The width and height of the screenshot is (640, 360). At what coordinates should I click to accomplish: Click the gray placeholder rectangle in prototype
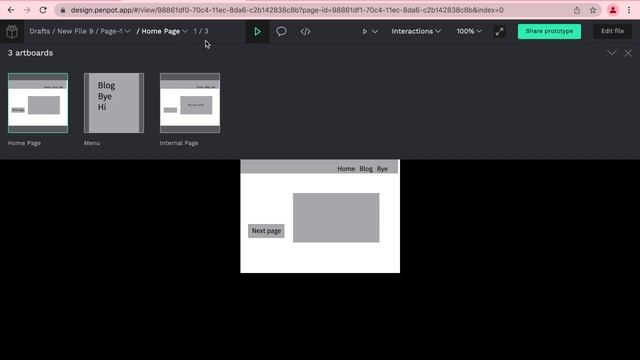point(336,218)
